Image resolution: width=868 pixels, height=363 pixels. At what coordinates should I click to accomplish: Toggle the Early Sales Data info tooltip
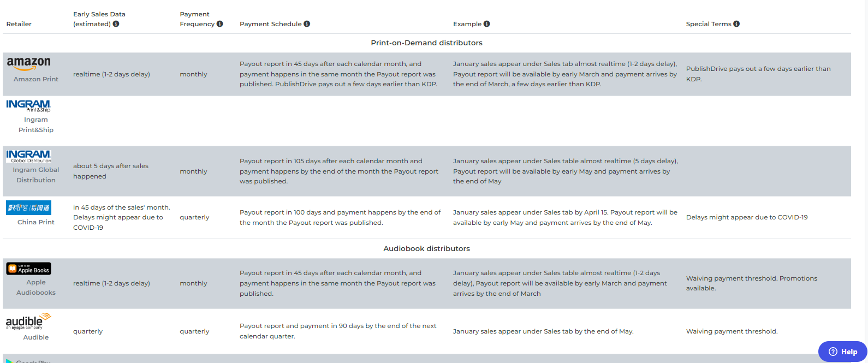(116, 24)
